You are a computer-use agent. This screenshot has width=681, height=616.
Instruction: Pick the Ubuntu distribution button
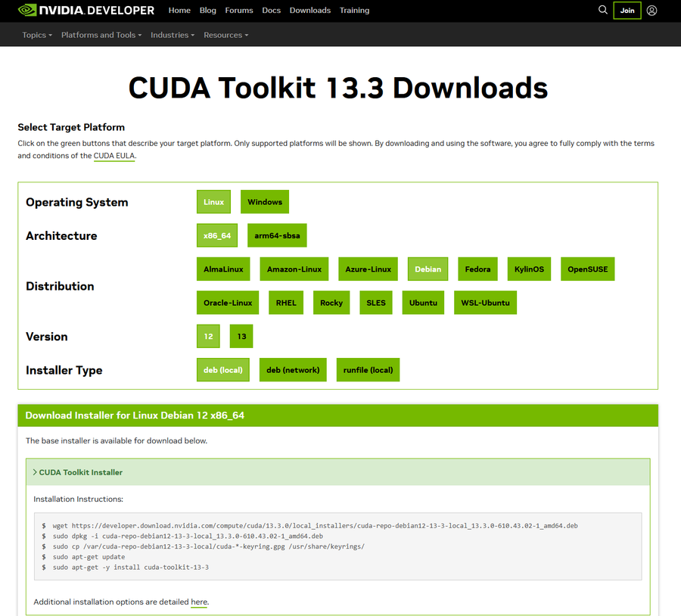click(423, 303)
